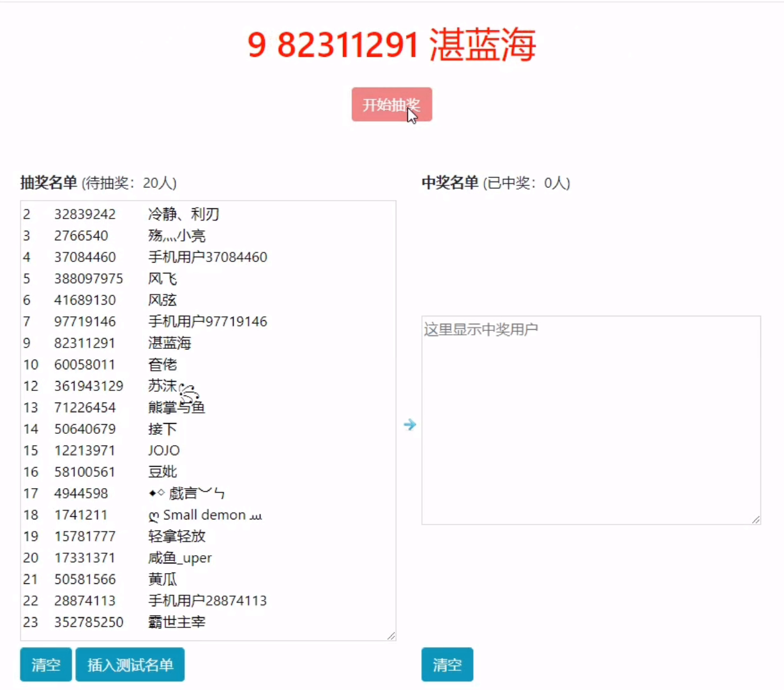
Task: Click the left 清空 button to clear list
Action: coord(45,664)
